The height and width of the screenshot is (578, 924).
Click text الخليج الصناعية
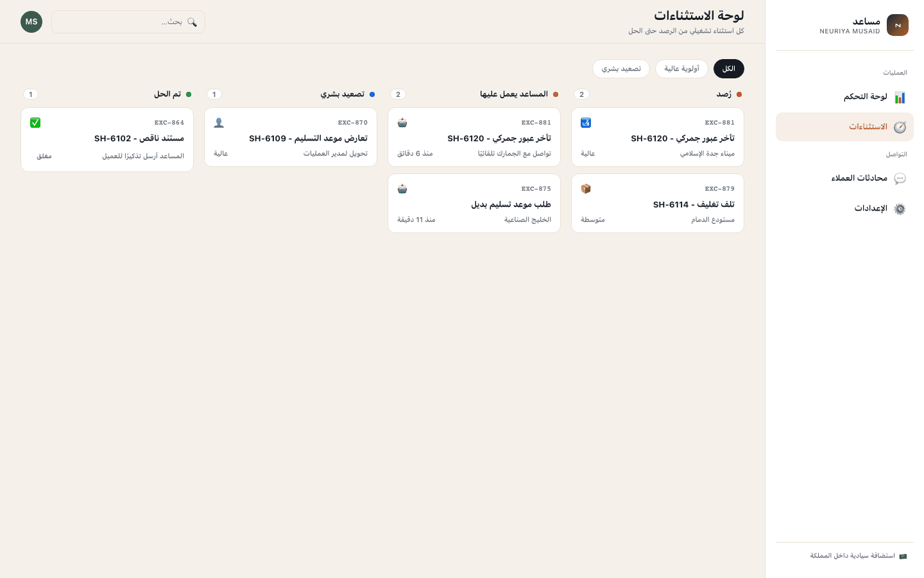pos(527,220)
